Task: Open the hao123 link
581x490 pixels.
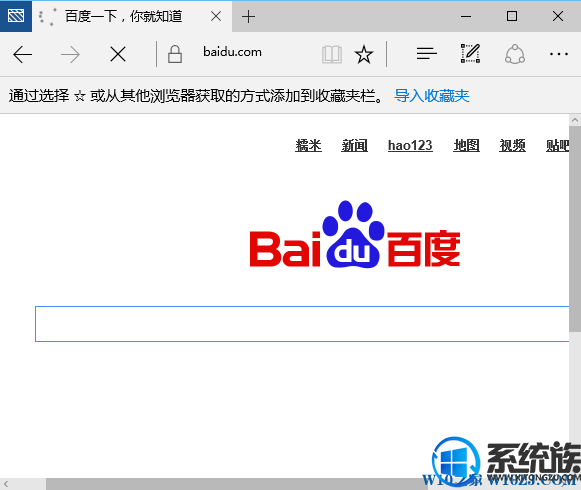Action: 410,145
